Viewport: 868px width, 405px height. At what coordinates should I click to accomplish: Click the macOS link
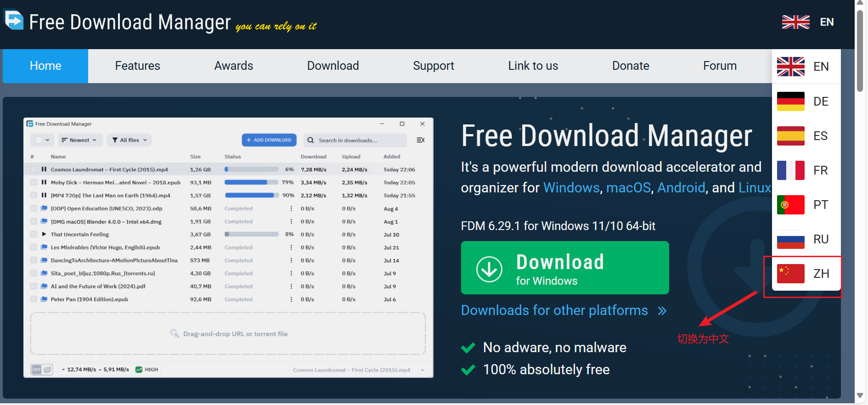click(x=628, y=188)
